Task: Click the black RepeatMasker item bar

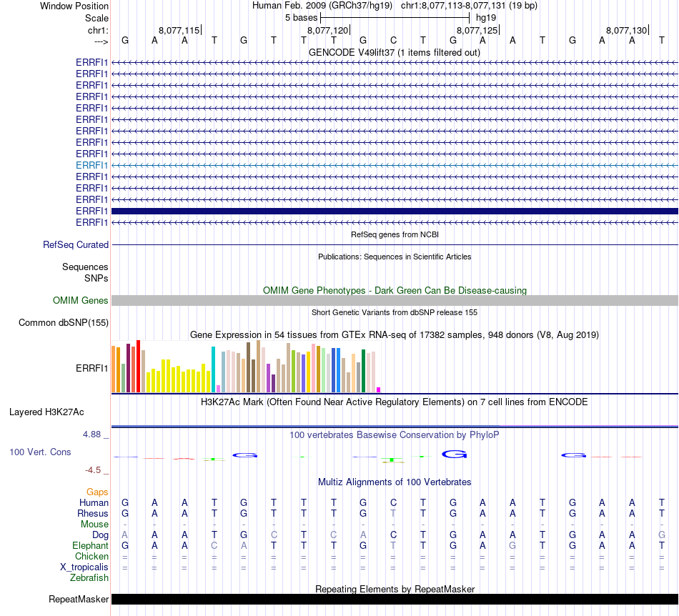Action: click(x=395, y=599)
